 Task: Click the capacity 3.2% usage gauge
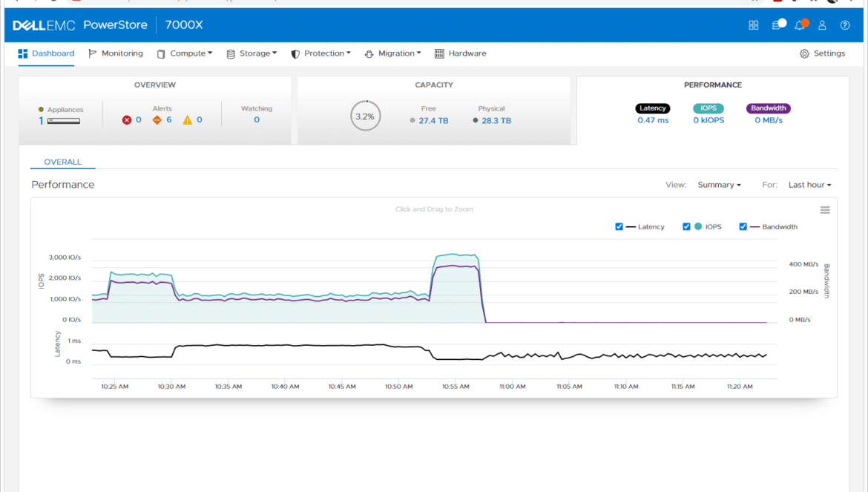pyautogui.click(x=365, y=116)
